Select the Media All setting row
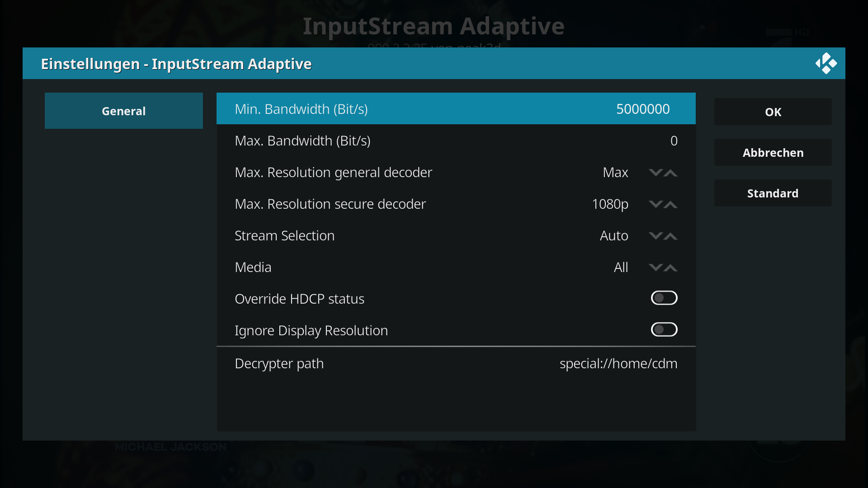868x488 pixels. 456,267
